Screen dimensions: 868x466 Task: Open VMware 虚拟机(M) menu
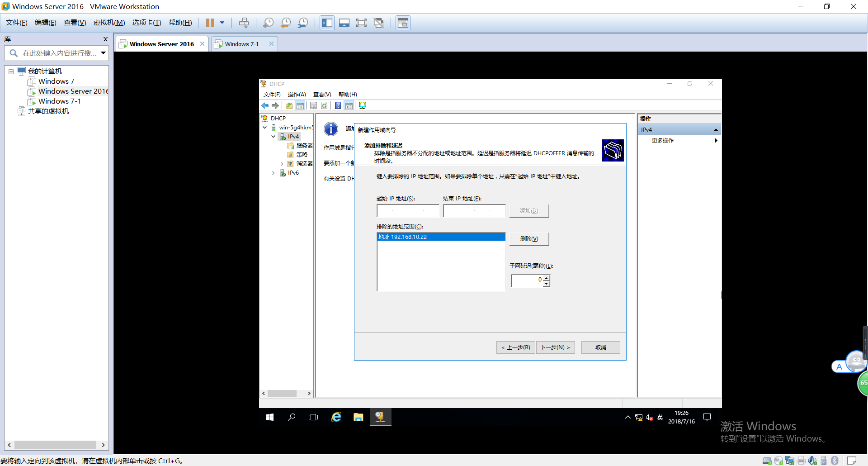coord(109,23)
